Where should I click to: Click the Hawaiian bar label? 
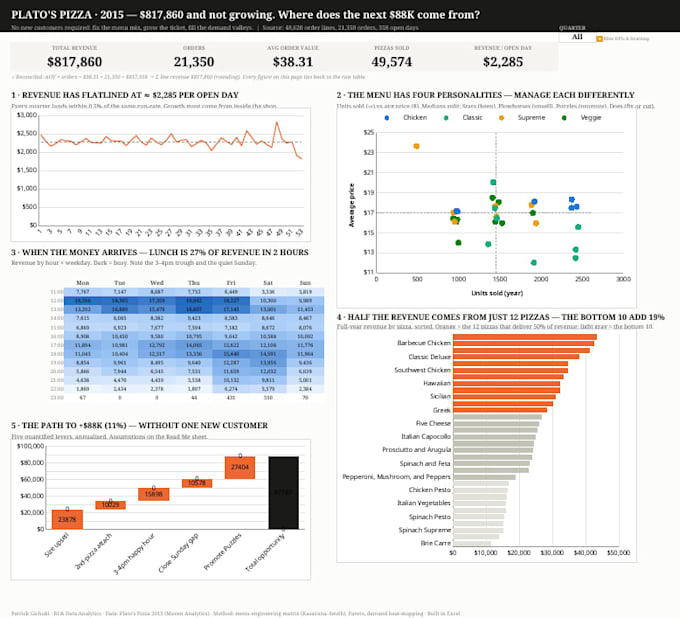tap(437, 383)
